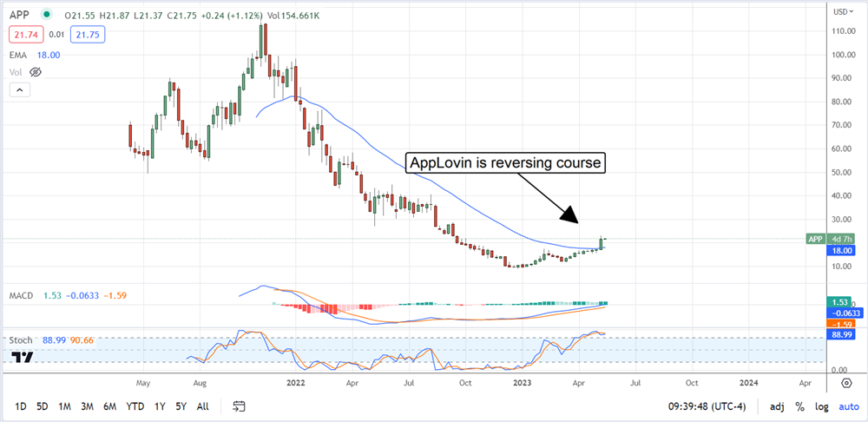The height and width of the screenshot is (422, 868).
Task: Click the 2023 time axis label
Action: coord(523,383)
